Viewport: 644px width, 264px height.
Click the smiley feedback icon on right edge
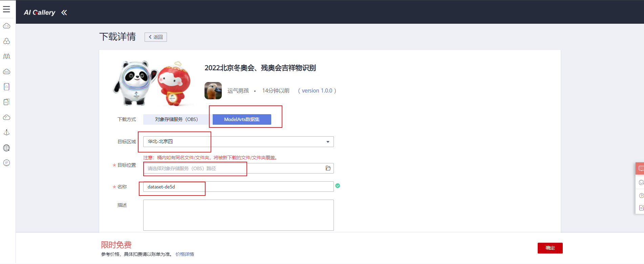point(641,183)
